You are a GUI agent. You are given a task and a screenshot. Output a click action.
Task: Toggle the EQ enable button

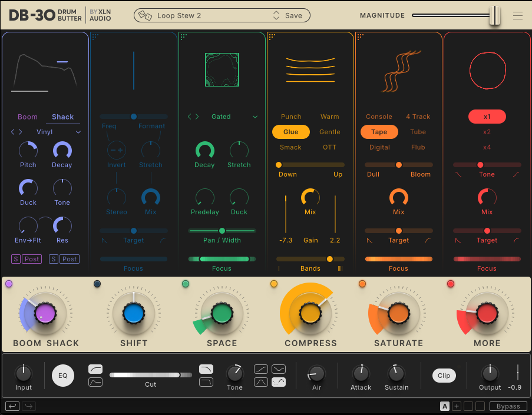[63, 375]
